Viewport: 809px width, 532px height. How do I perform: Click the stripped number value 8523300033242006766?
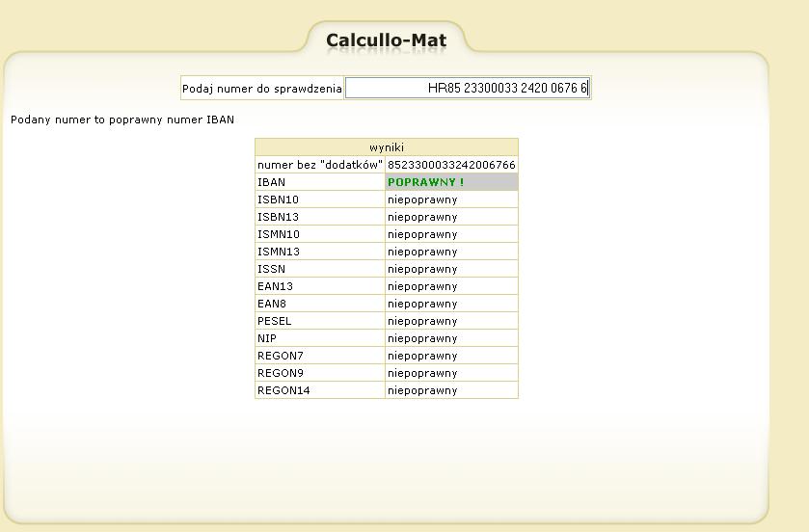click(451, 165)
